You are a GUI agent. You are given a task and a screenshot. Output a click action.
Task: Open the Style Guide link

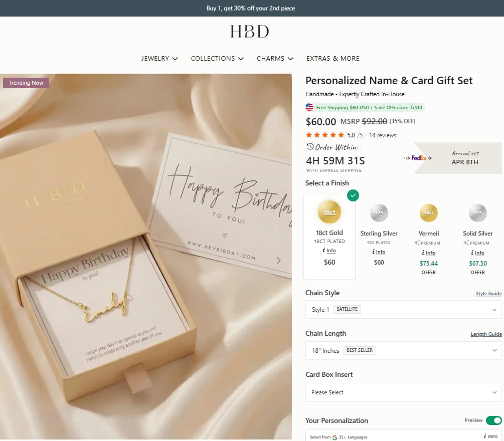(x=488, y=293)
